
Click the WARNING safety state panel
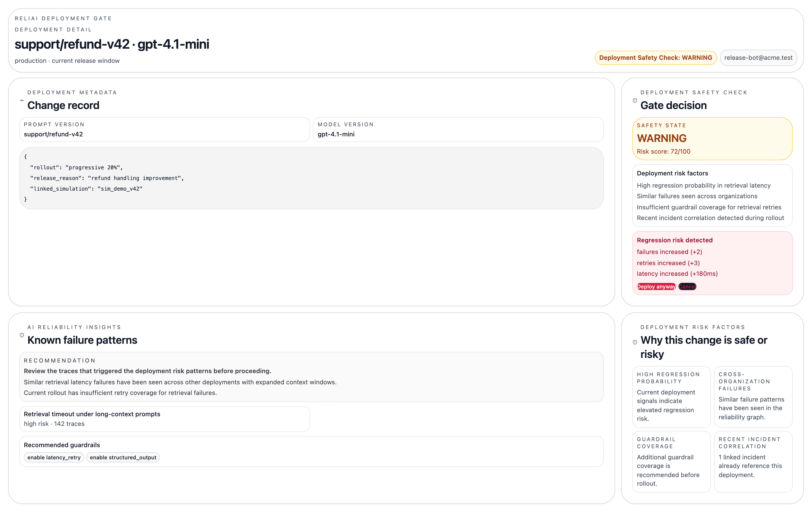(712, 138)
